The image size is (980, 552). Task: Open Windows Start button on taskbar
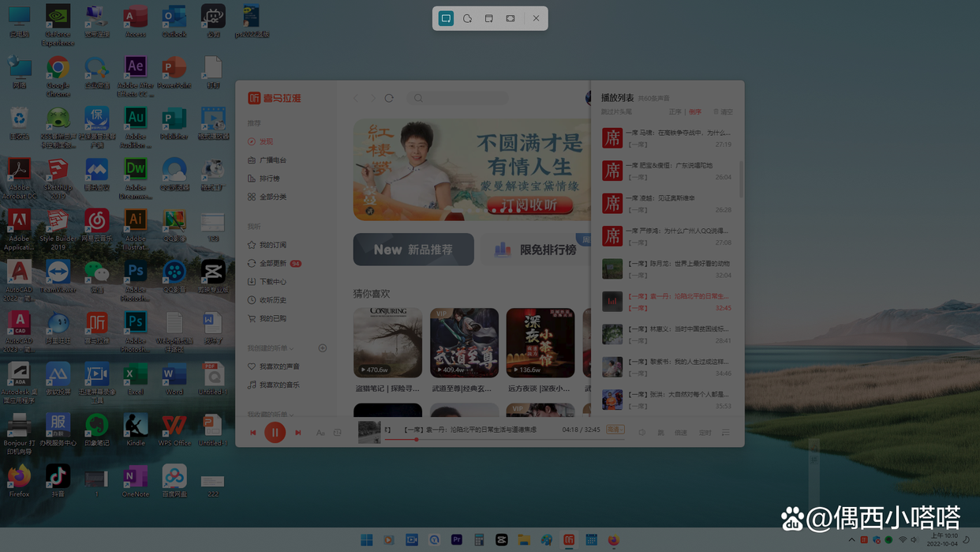click(367, 540)
